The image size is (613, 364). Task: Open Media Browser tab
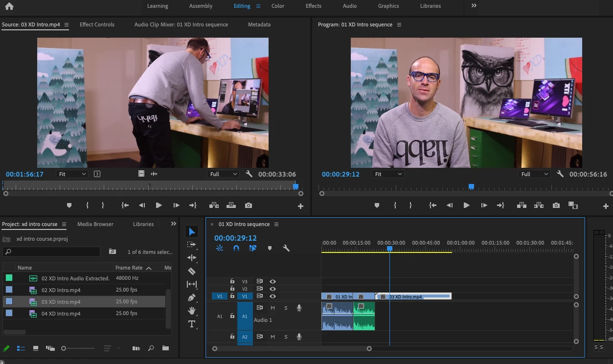click(95, 224)
